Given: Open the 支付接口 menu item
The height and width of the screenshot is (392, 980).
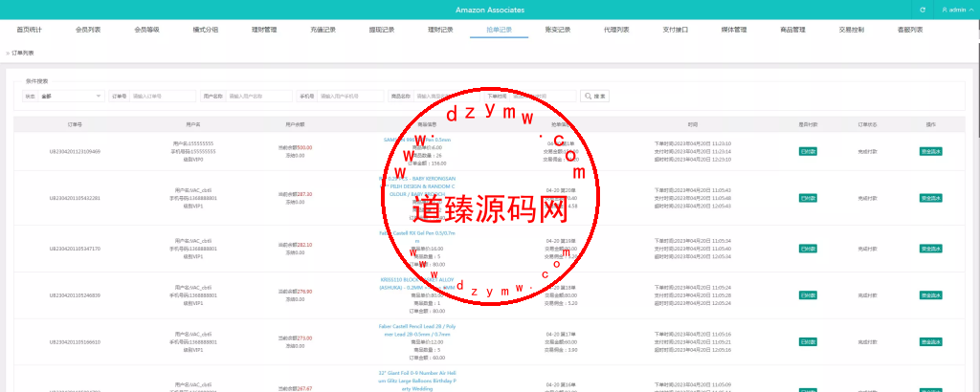Looking at the screenshot, I should coord(675,30).
